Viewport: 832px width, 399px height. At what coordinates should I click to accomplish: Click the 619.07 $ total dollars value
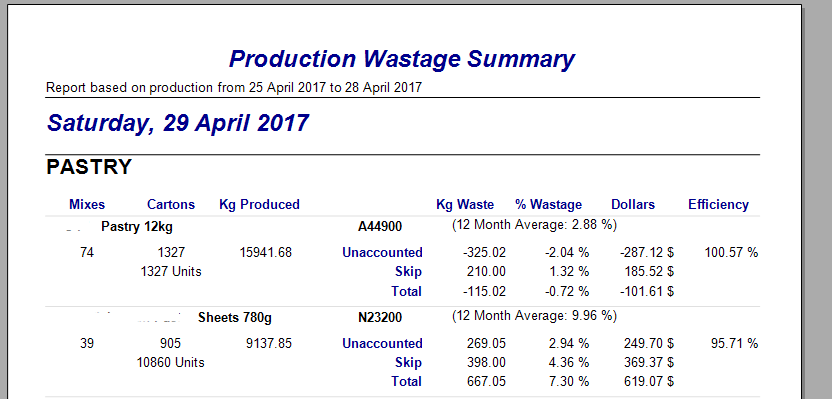click(x=649, y=381)
